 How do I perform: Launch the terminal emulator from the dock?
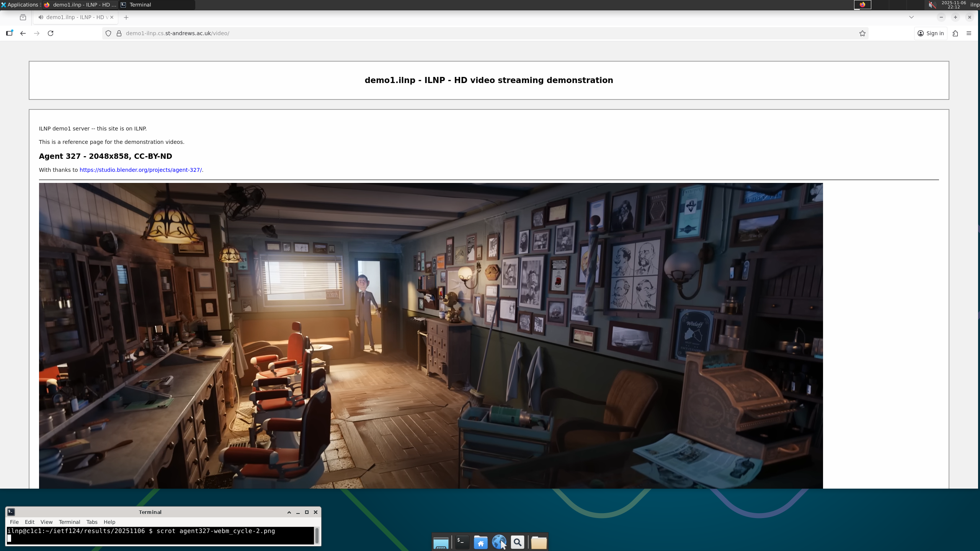(462, 542)
